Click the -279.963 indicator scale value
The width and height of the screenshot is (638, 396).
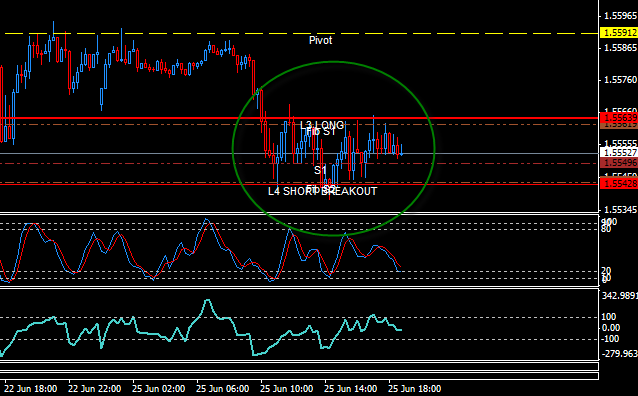620,354
